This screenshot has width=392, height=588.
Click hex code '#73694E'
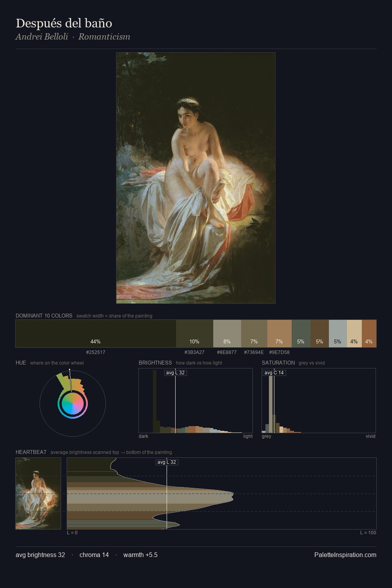pyautogui.click(x=254, y=352)
